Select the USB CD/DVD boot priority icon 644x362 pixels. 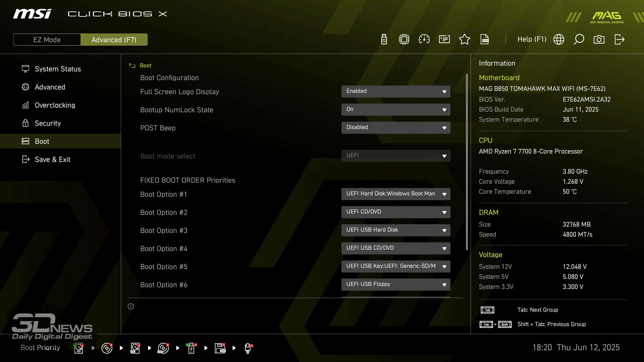[x=163, y=348]
